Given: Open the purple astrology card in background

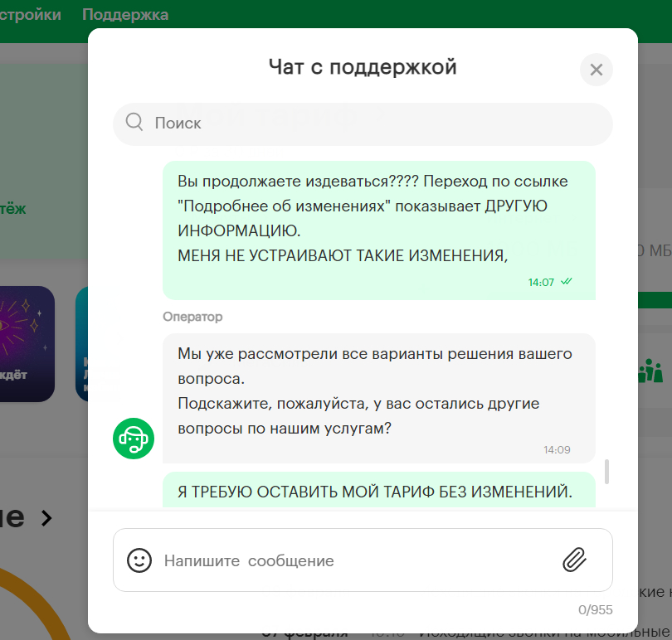Looking at the screenshot, I should 27,344.
